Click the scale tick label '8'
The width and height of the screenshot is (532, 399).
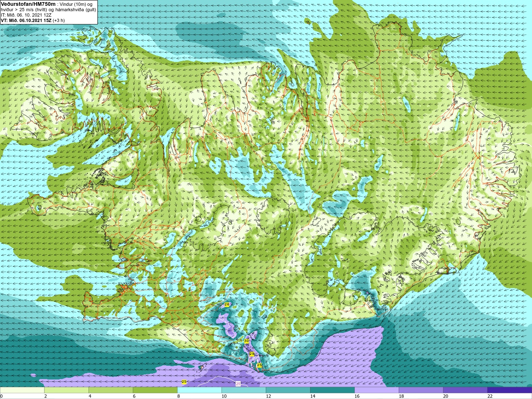(x=178, y=396)
